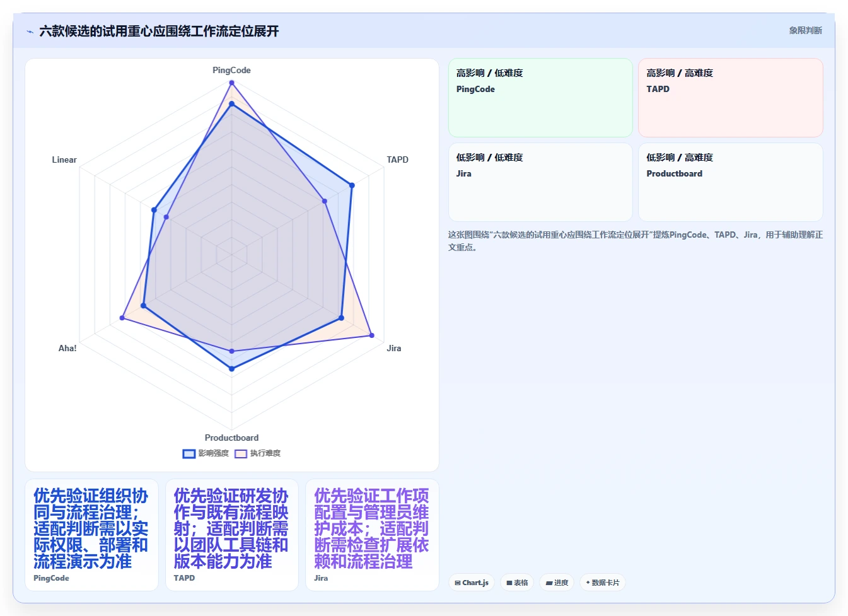The height and width of the screenshot is (616, 848).
Task: Open the 高影响 / 低难度 PingCode quadrant card
Action: click(x=540, y=98)
